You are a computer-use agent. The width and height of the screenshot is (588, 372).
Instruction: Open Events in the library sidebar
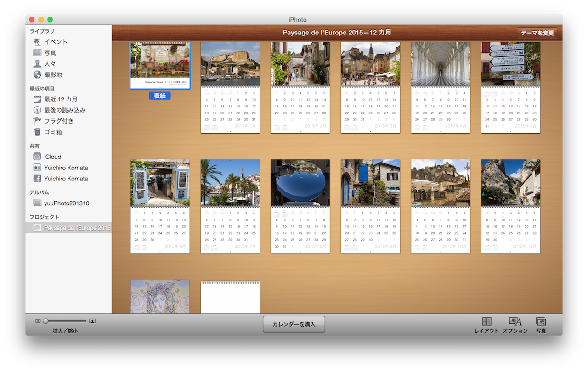click(55, 42)
